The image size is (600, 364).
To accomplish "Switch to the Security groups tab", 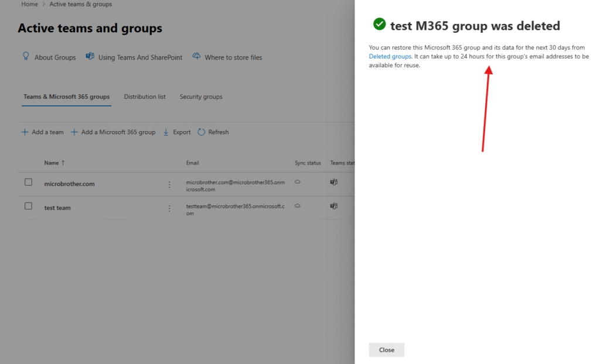I will [x=201, y=97].
